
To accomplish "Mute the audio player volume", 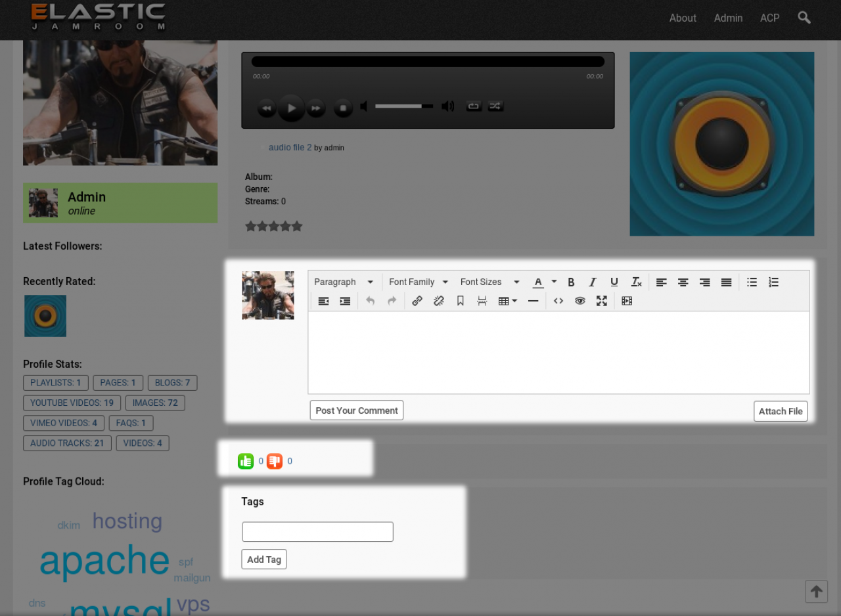I will coord(364,106).
